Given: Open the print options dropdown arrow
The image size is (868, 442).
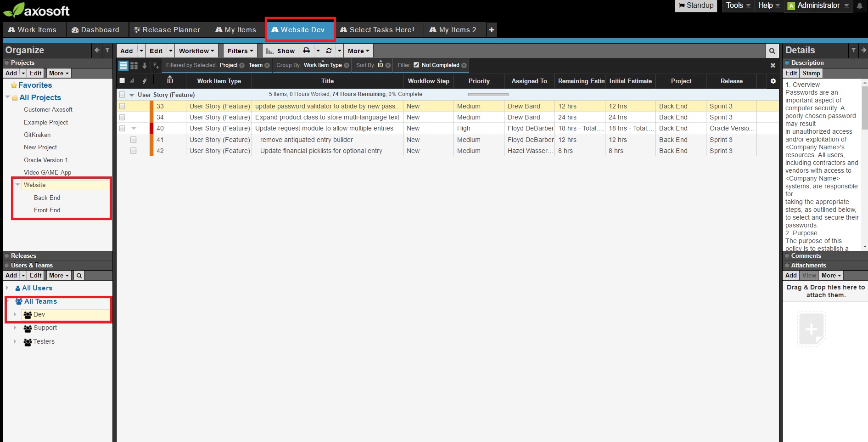Looking at the screenshot, I should pyautogui.click(x=318, y=51).
